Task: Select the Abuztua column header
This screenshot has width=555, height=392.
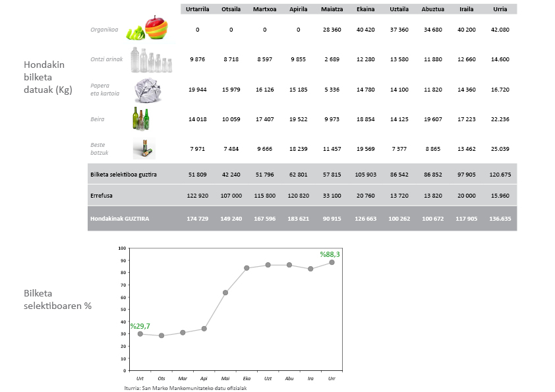Action: click(x=432, y=9)
